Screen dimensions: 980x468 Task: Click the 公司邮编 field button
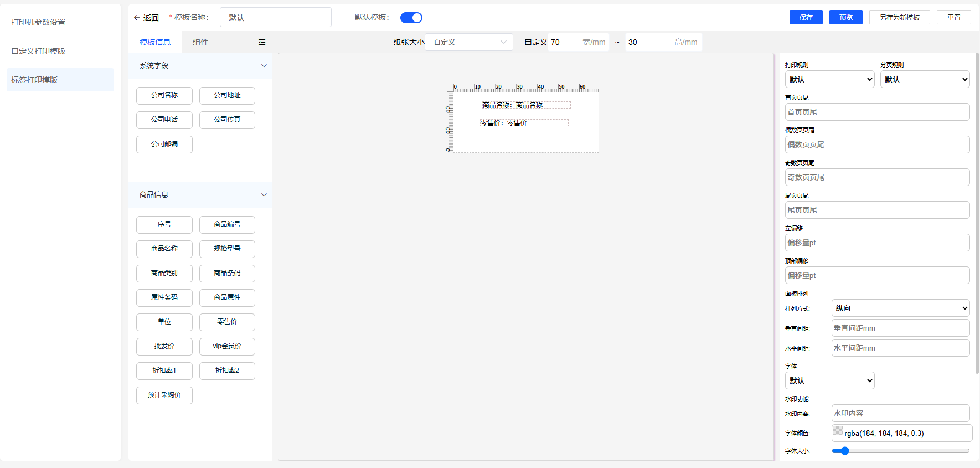tap(164, 144)
